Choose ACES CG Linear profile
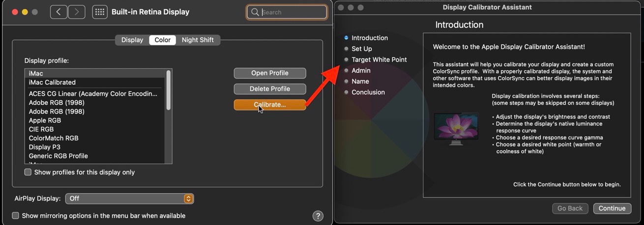 (x=95, y=94)
